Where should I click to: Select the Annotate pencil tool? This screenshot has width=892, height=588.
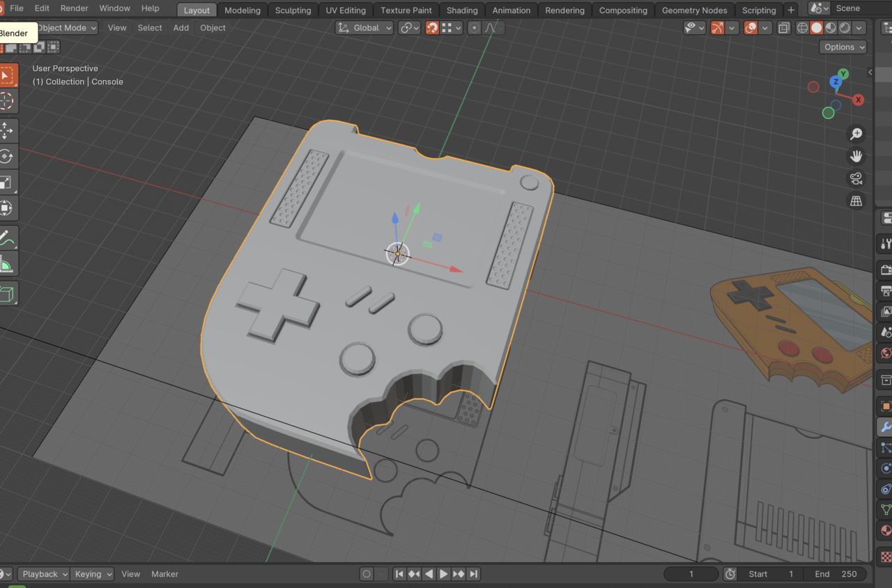(x=7, y=238)
